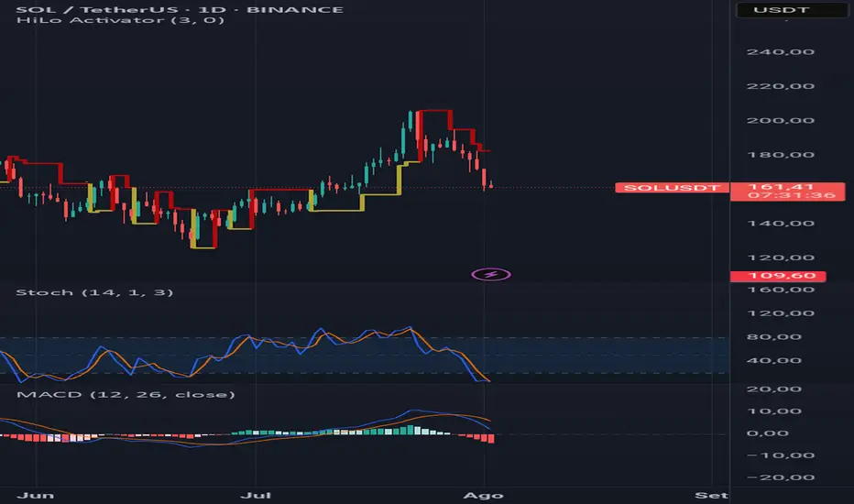Click the Ago label on time axis
This screenshot has width=854, height=504.
(x=483, y=495)
